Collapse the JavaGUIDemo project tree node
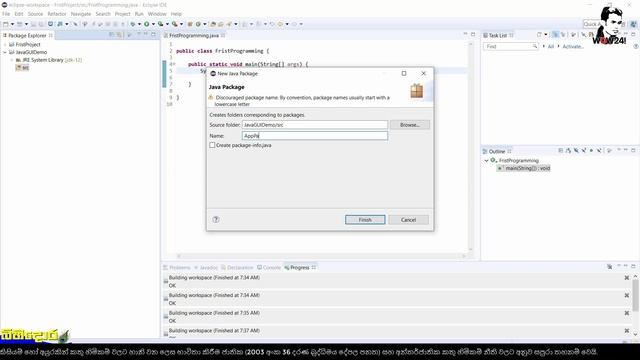 point(5,52)
